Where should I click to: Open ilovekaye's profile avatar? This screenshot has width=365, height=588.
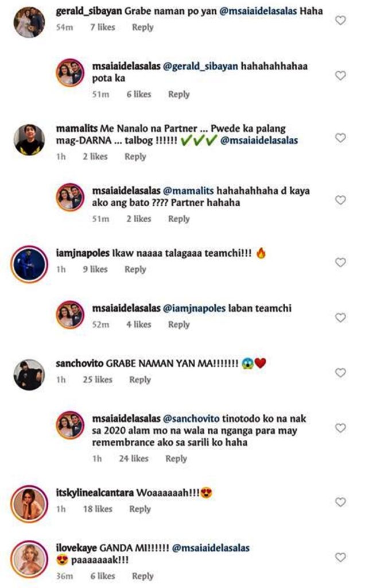[x=29, y=559]
